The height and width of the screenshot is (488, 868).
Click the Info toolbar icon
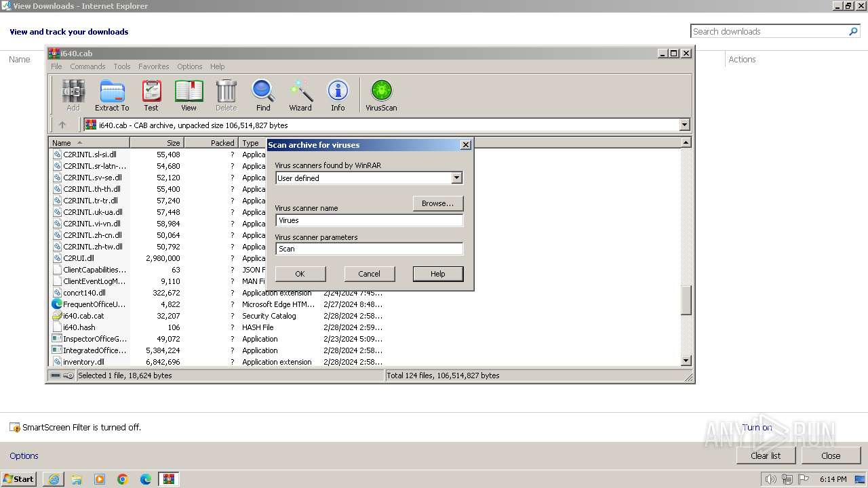[x=338, y=95]
